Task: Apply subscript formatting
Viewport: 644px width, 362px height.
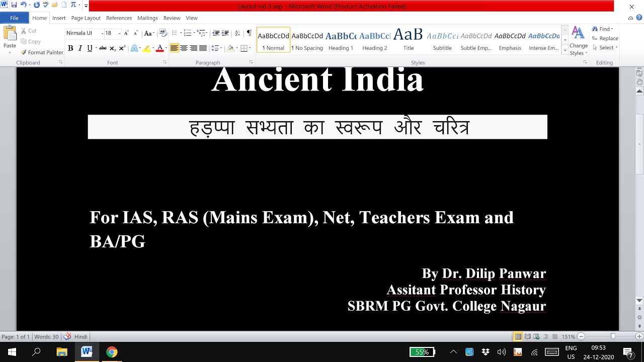Action: pos(113,48)
